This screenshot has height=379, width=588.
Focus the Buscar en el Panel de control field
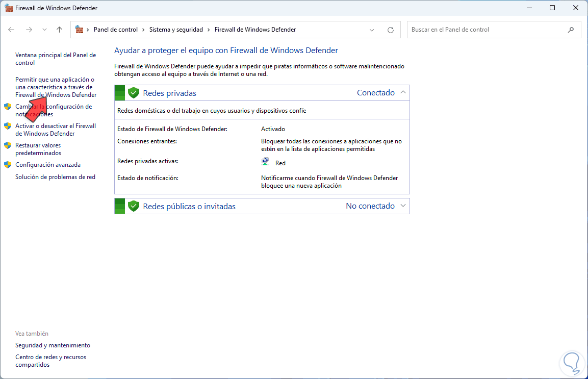click(x=494, y=30)
